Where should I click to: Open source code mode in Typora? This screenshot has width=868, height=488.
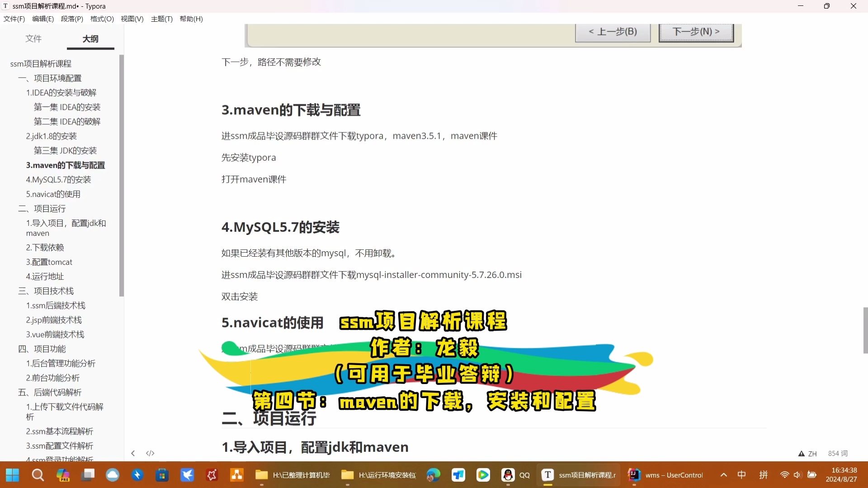[x=150, y=453]
